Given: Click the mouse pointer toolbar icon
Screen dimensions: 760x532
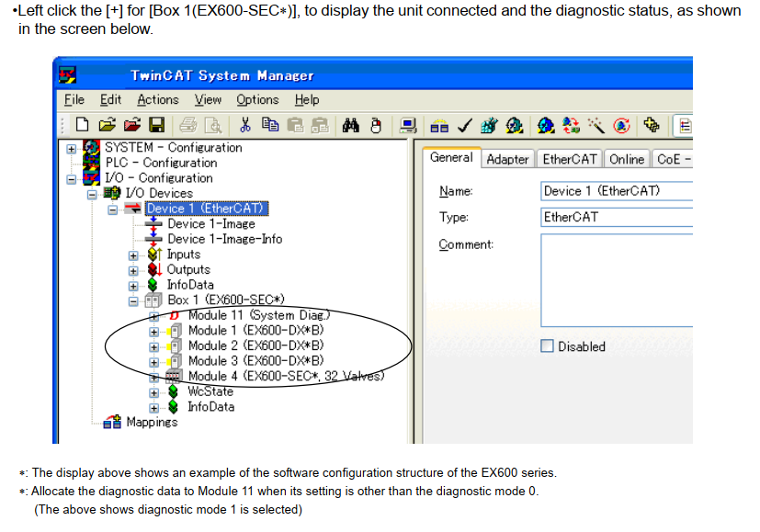Looking at the screenshot, I should click(376, 126).
